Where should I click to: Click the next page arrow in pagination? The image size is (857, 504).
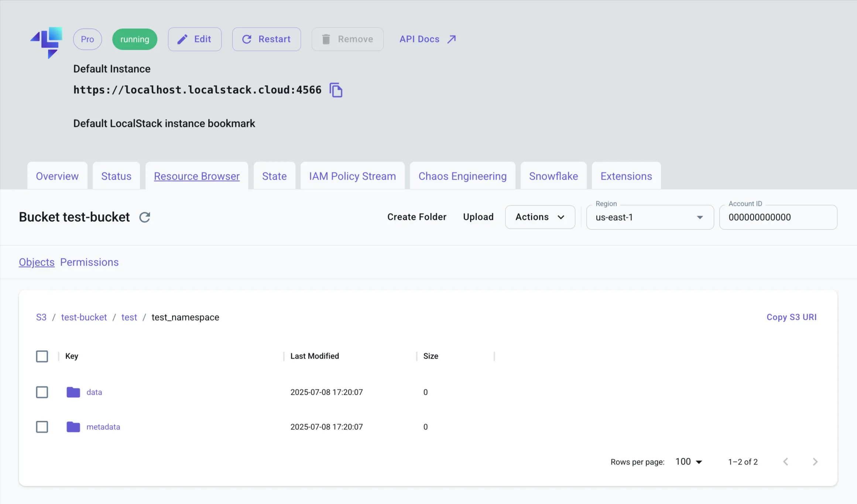pyautogui.click(x=816, y=461)
